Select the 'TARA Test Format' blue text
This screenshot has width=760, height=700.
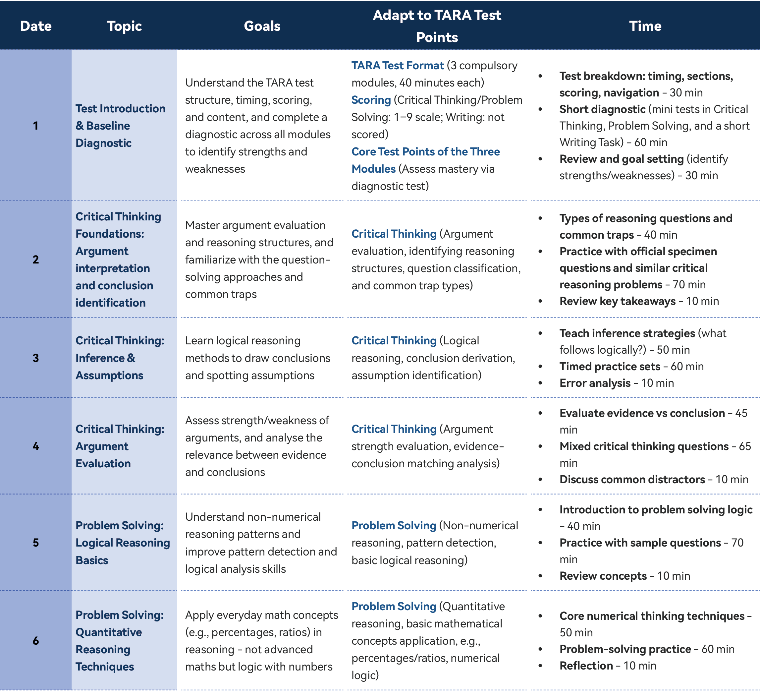pos(397,66)
